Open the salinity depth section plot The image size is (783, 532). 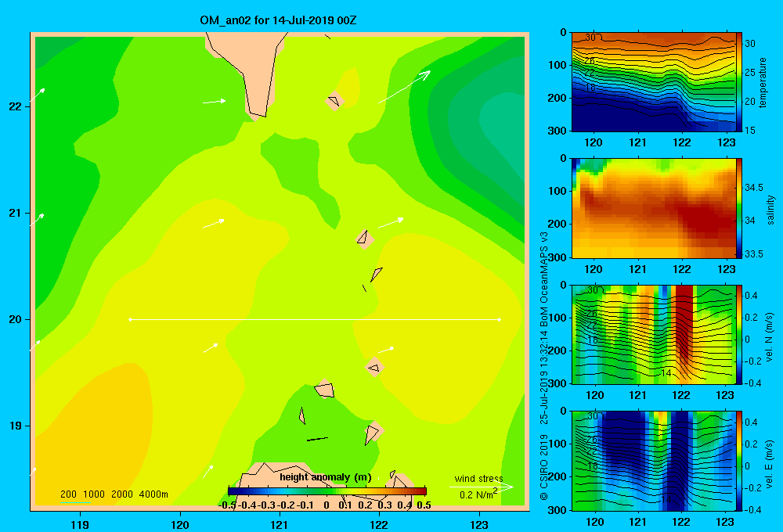654,208
